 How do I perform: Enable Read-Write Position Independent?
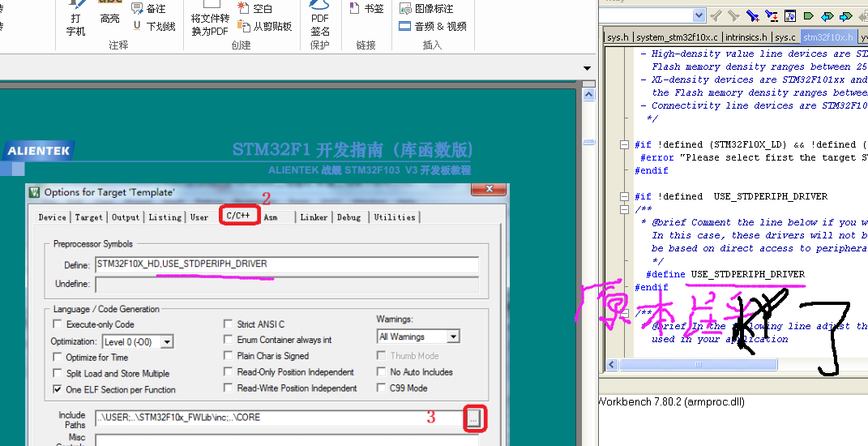228,388
